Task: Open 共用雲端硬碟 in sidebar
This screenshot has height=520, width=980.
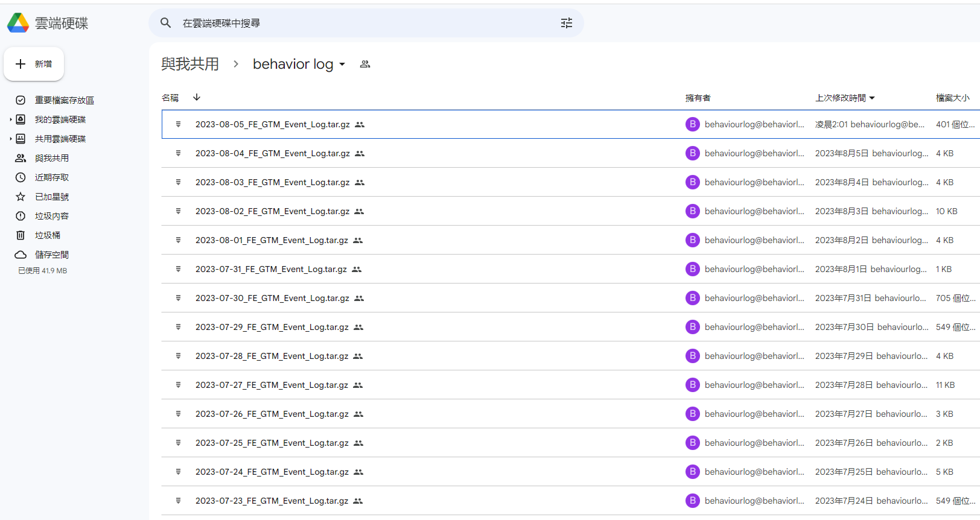Action: tap(60, 139)
